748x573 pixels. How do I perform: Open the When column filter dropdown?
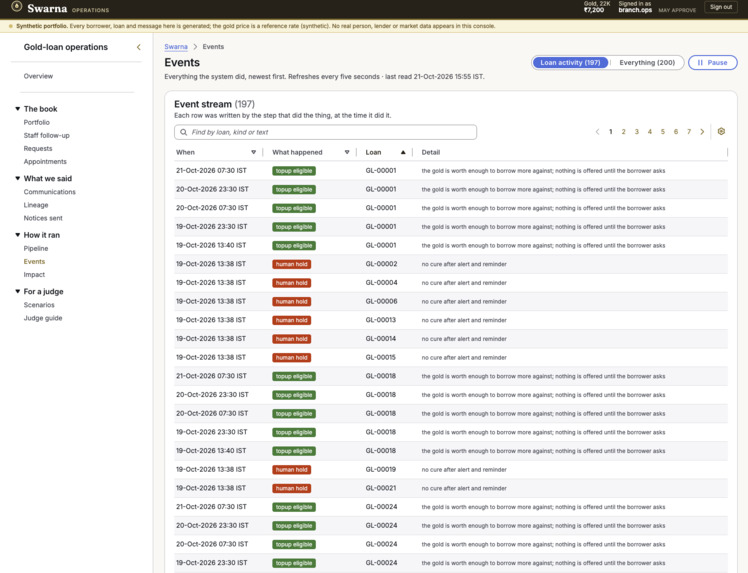click(253, 152)
